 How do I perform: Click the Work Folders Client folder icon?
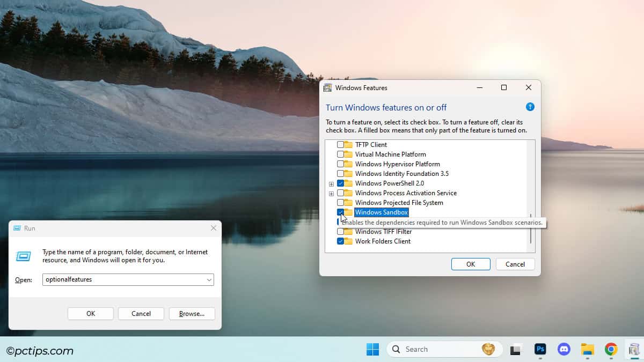(349, 241)
